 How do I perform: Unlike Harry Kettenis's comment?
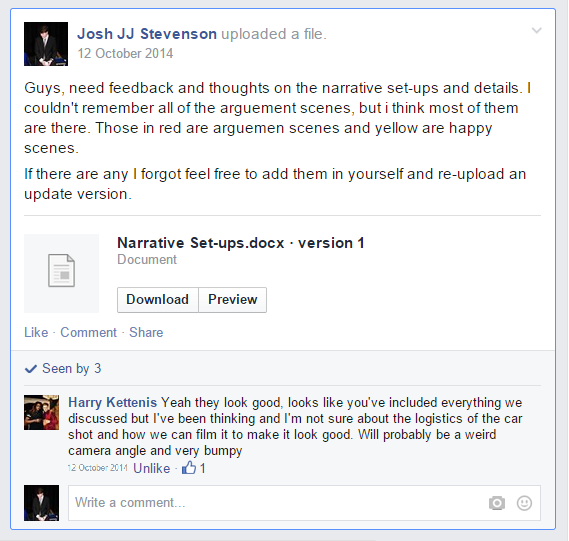click(151, 468)
